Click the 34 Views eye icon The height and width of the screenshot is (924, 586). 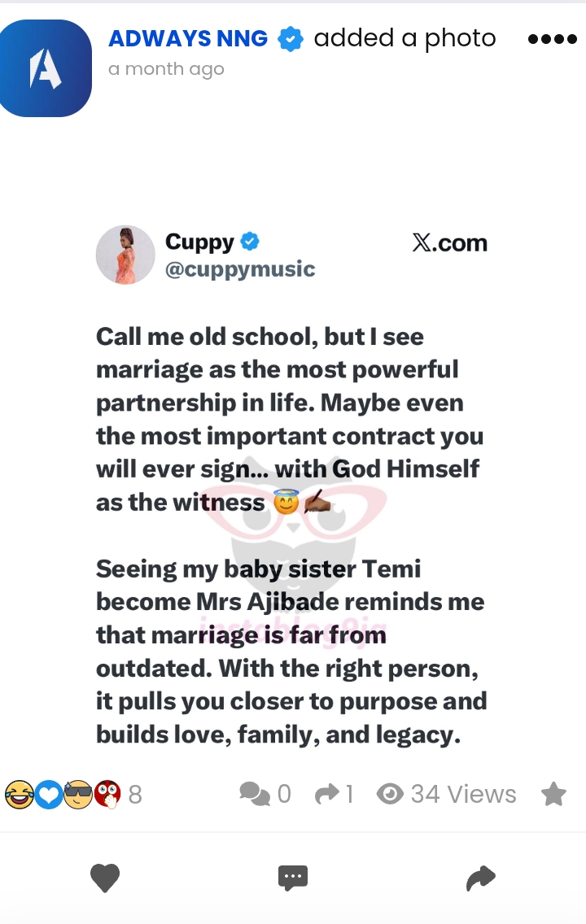pos(390,794)
